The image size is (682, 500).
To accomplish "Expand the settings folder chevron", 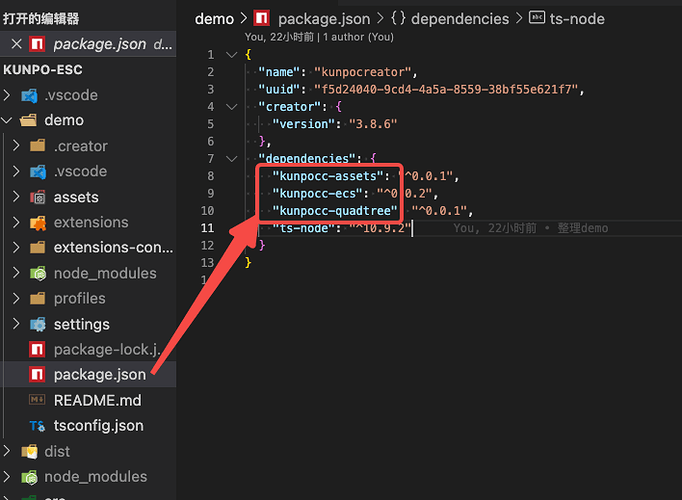I will tap(16, 324).
